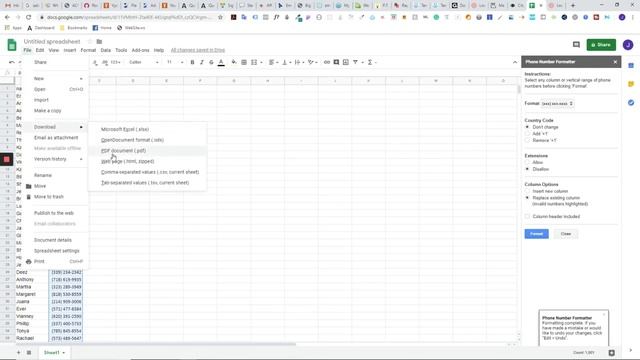Collapse the toolbar with the up arrow
The height and width of the screenshot is (360, 640).
(x=515, y=62)
